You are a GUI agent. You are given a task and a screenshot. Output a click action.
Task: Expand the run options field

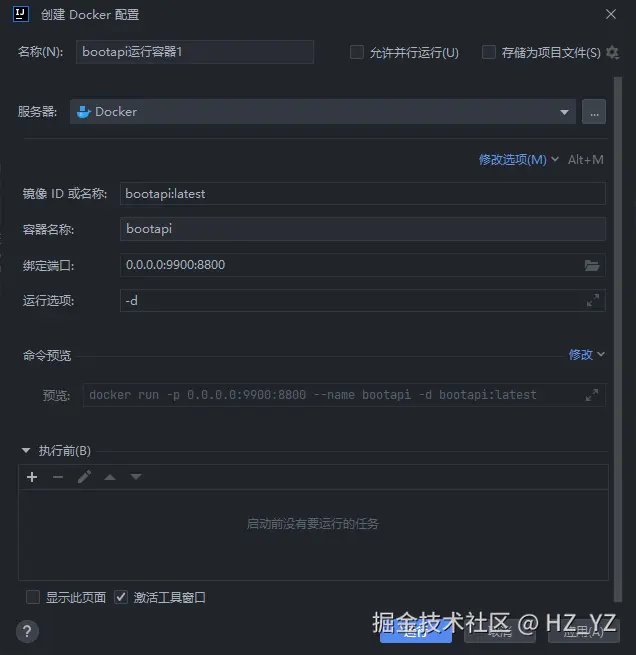pyautogui.click(x=593, y=300)
